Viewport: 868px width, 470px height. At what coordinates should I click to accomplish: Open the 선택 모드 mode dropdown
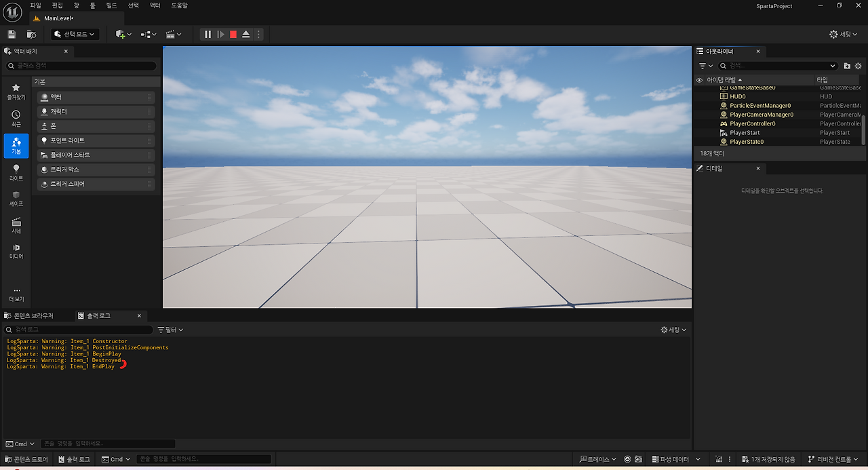coord(75,34)
